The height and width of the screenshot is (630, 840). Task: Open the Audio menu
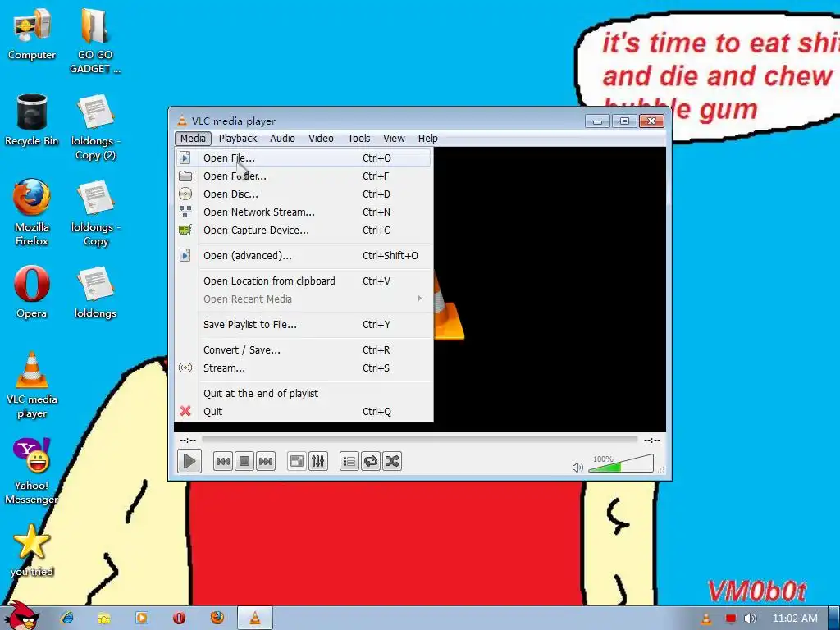tap(282, 138)
